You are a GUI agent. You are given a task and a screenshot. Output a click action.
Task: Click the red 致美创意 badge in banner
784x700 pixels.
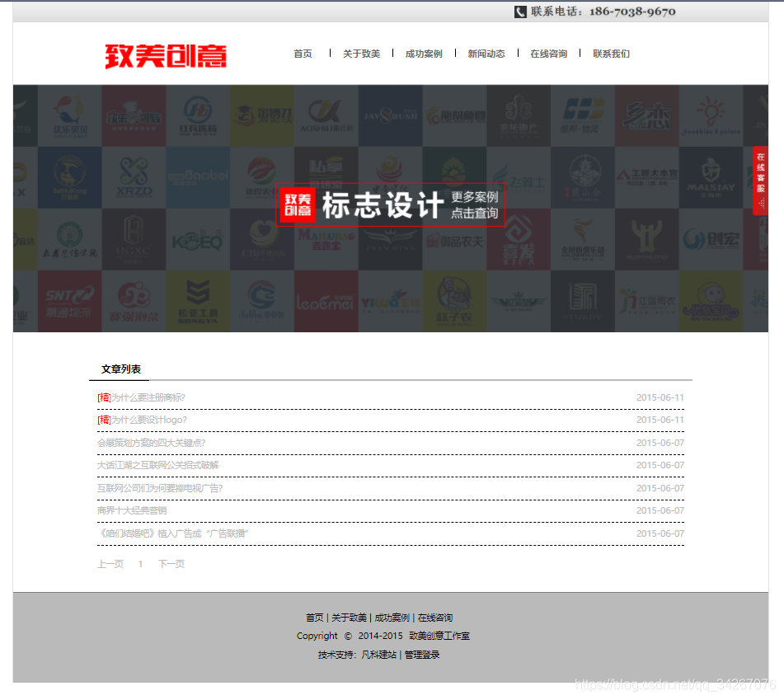(x=298, y=205)
